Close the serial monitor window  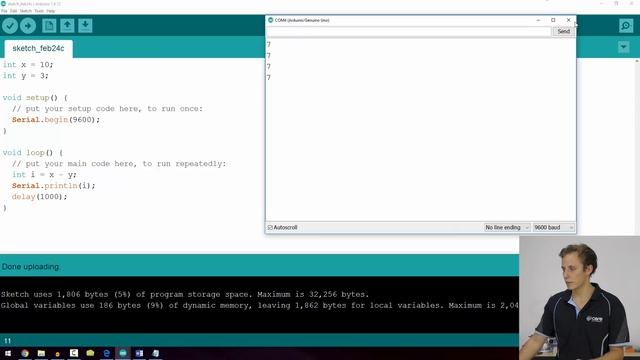coord(569,20)
